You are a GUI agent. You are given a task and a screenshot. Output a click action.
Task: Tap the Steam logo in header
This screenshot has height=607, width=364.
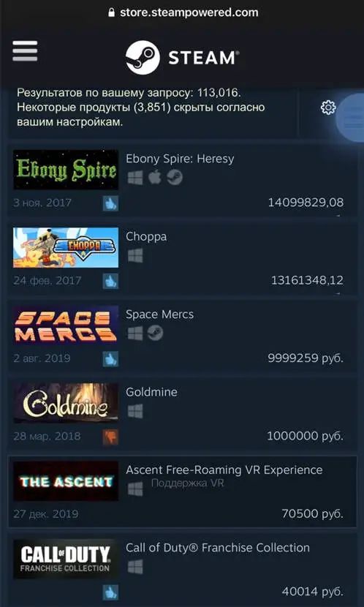[x=183, y=58]
